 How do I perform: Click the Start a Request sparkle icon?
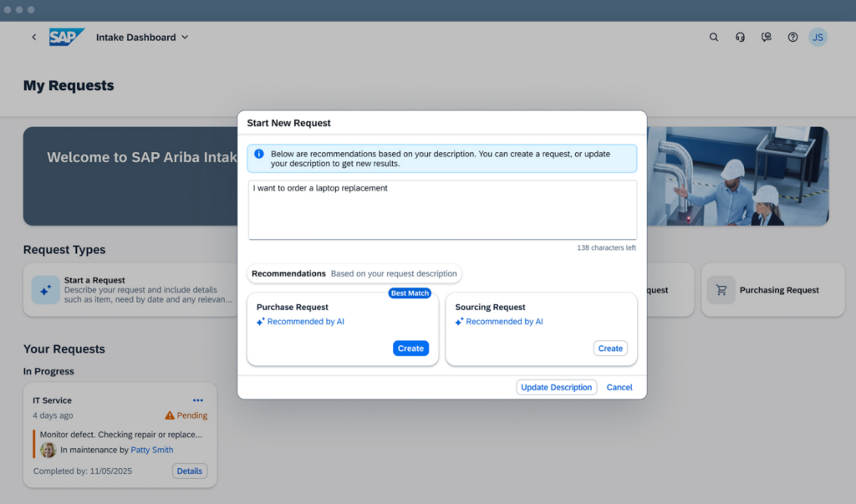pyautogui.click(x=46, y=290)
